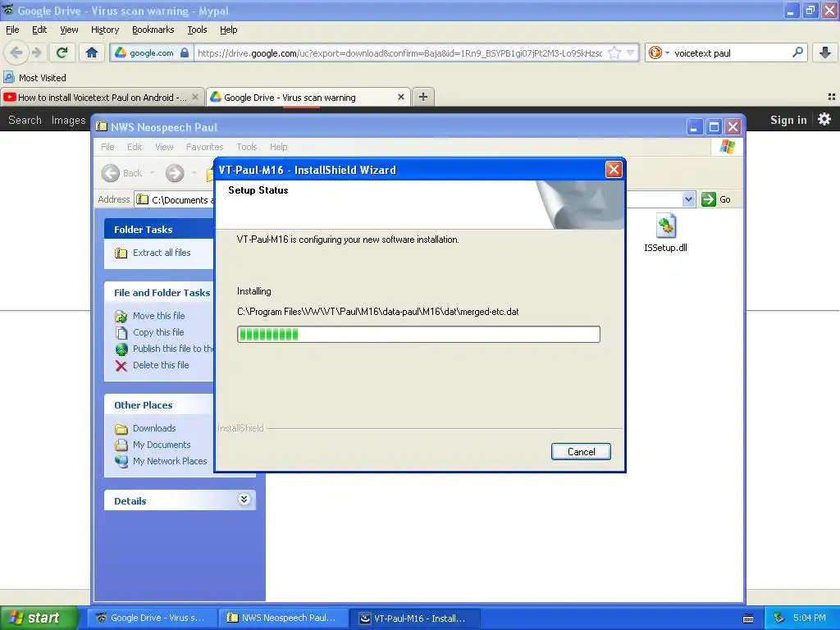Open the browser View menu

click(x=69, y=30)
